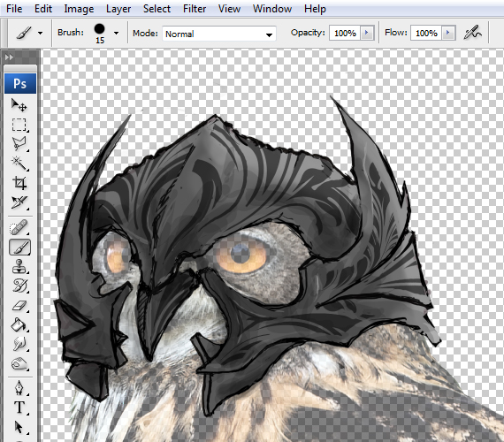This screenshot has height=442, width=504.
Task: Open the View menu
Action: tap(229, 9)
